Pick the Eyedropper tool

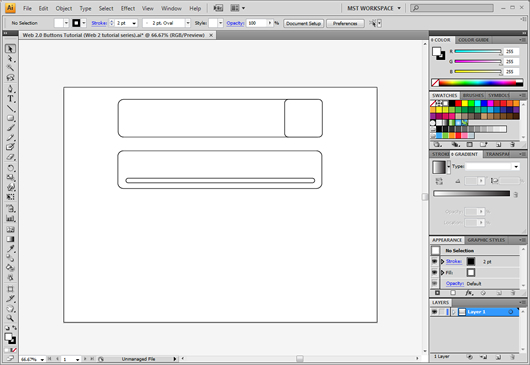pyautogui.click(x=10, y=249)
